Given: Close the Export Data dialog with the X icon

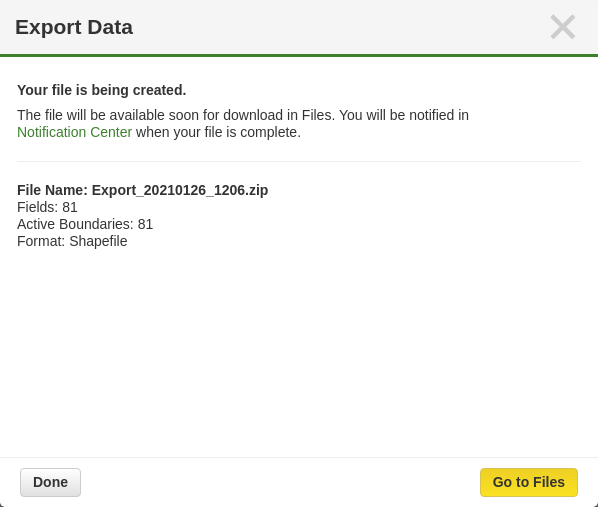Looking at the screenshot, I should 563,27.
